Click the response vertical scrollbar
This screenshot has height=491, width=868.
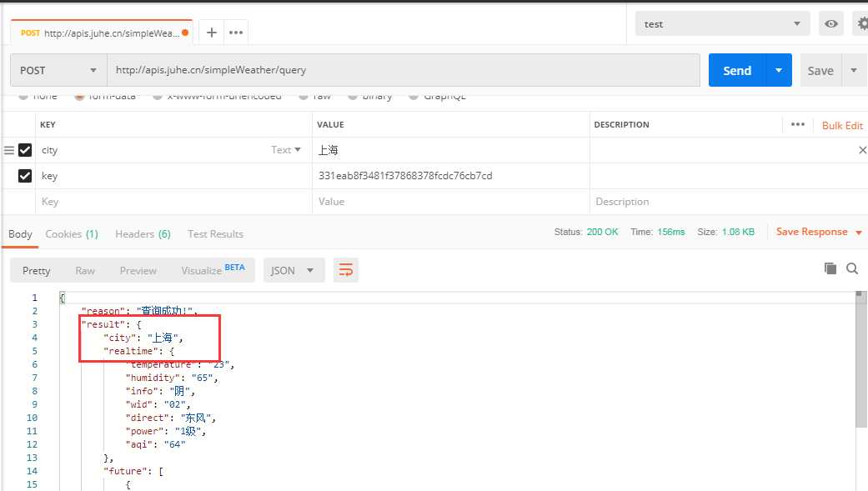pos(860,360)
